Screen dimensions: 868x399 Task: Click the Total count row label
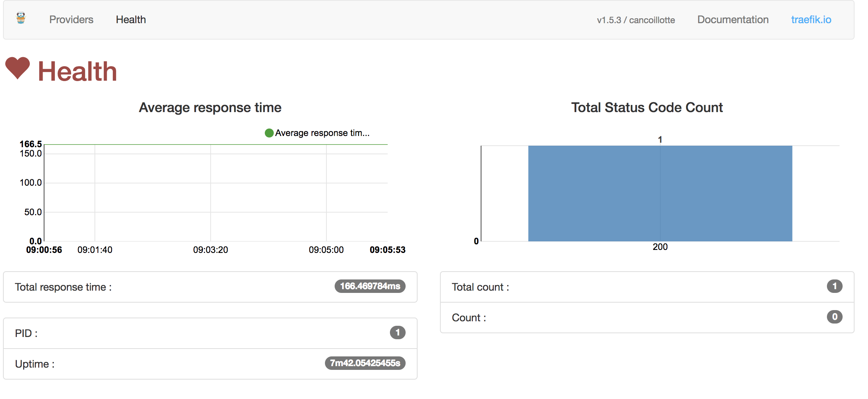480,287
